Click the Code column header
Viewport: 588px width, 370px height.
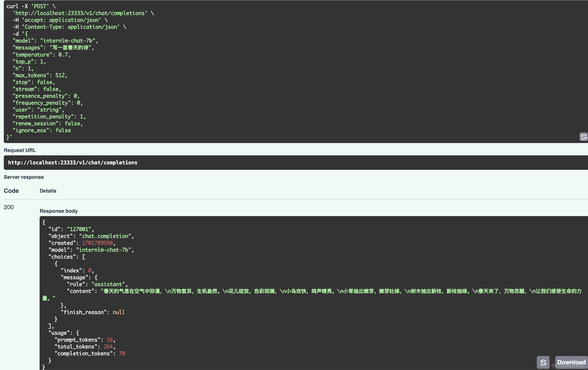11,191
